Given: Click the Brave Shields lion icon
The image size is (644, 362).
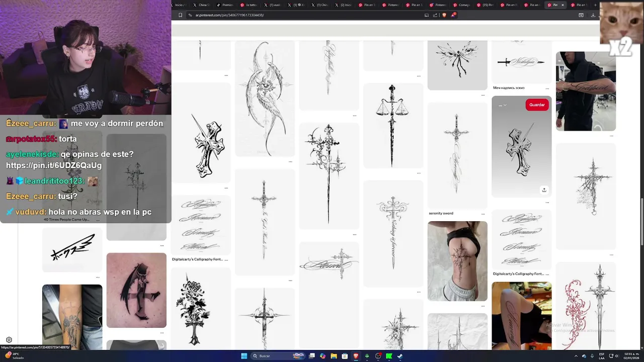Looking at the screenshot, I should [444, 15].
